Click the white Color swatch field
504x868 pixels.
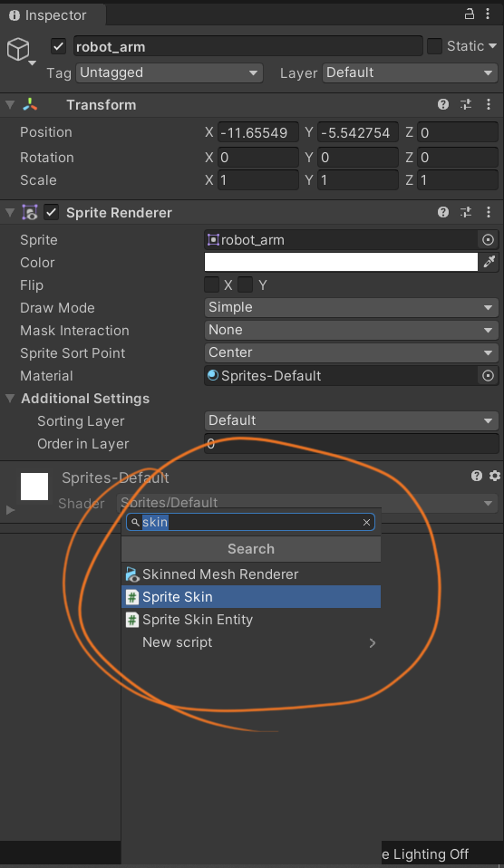pos(341,262)
